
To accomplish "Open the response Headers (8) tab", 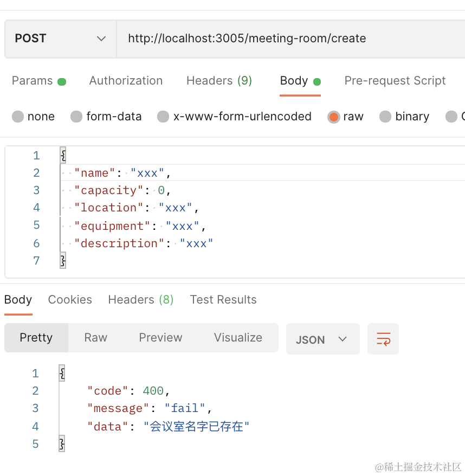I will (140, 300).
